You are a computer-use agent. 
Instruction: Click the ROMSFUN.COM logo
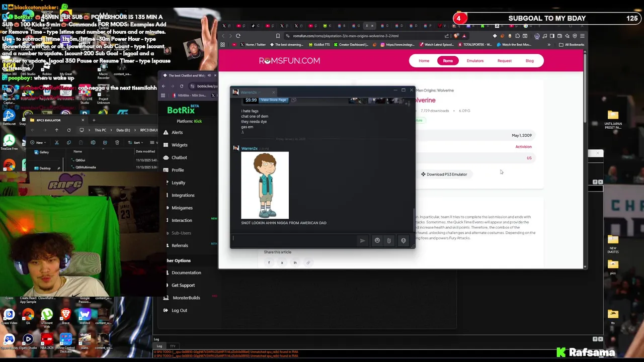tap(289, 61)
